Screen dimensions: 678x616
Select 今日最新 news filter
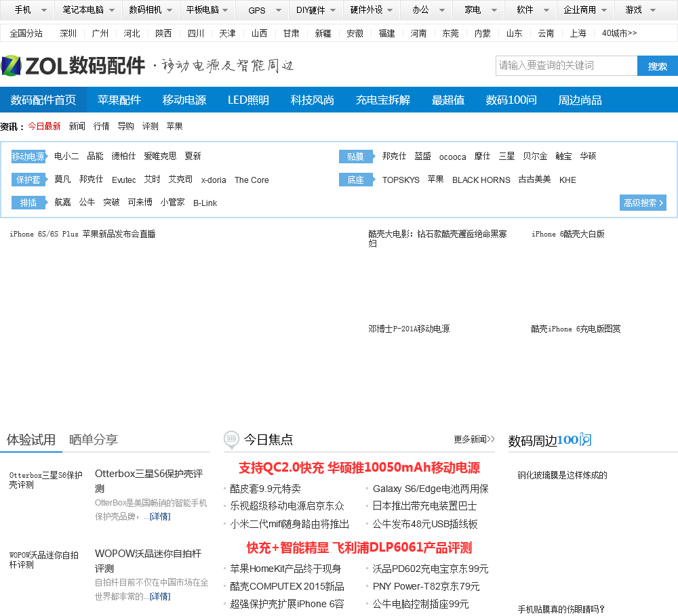point(45,126)
